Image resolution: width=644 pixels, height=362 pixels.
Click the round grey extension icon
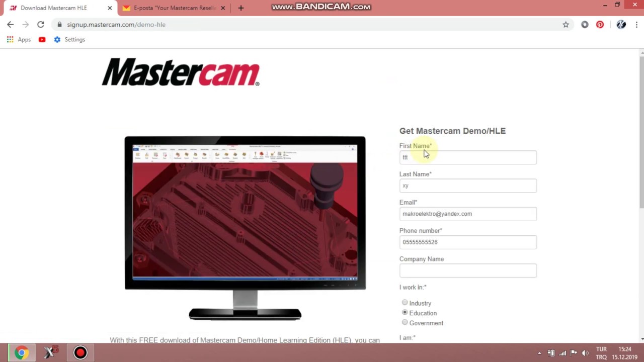585,24
